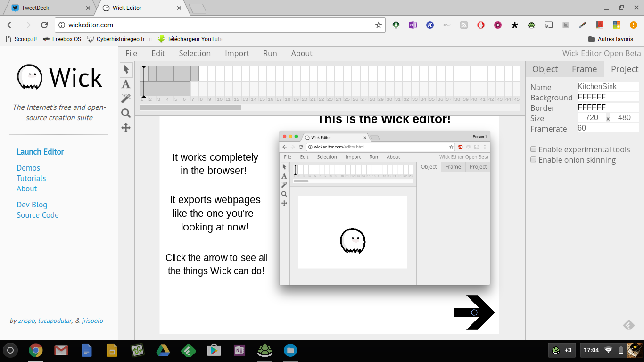The image size is (644, 362).
Task: Open the About sidebar link
Action: (26, 189)
